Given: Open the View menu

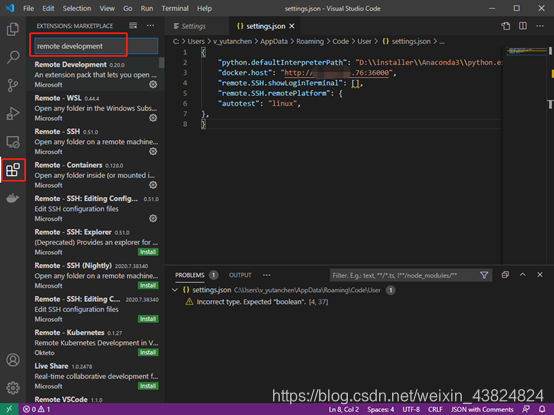Looking at the screenshot, I should [x=107, y=8].
